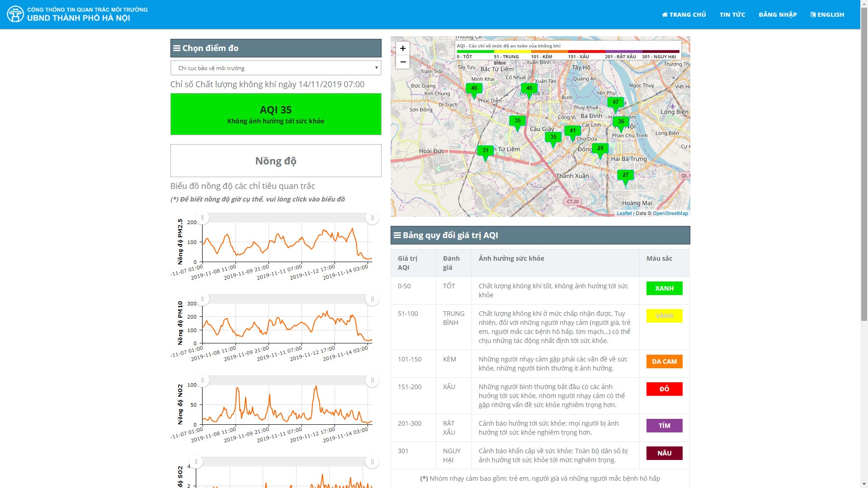Click map marker showing AQI 27
Image resolution: width=868 pixels, height=488 pixels.
625,176
